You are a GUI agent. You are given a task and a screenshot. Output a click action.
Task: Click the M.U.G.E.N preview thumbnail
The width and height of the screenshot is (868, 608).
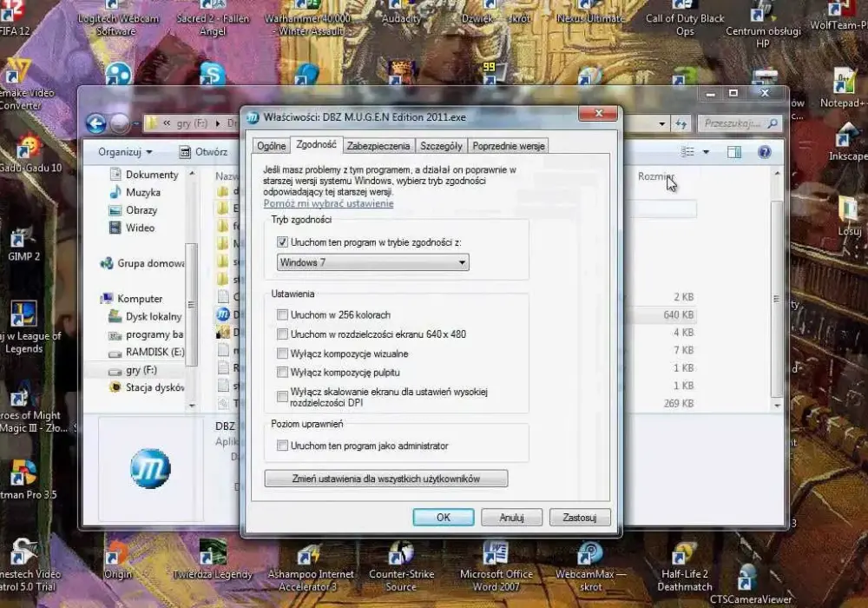point(150,469)
